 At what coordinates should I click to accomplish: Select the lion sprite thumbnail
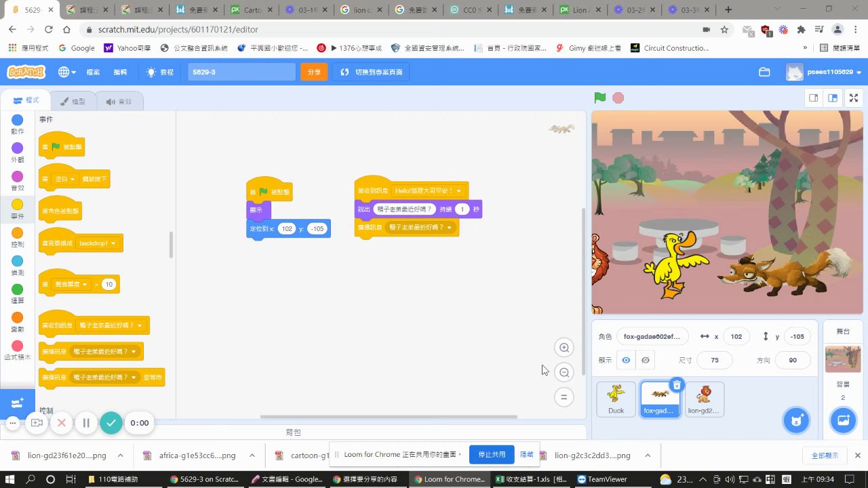point(705,399)
